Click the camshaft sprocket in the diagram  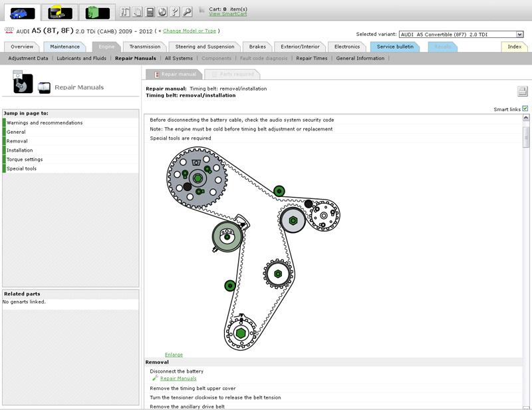(197, 178)
